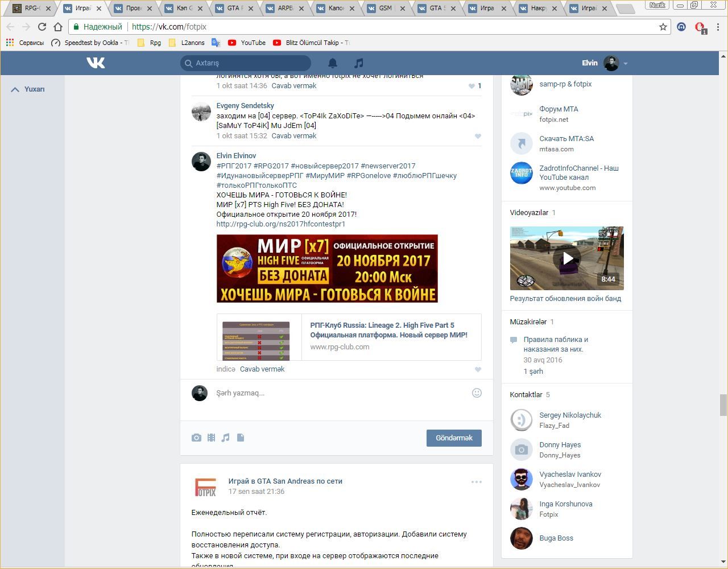Click the Yuxarı scroll-to-top arrow
The width and height of the screenshot is (728, 569).
click(15, 89)
